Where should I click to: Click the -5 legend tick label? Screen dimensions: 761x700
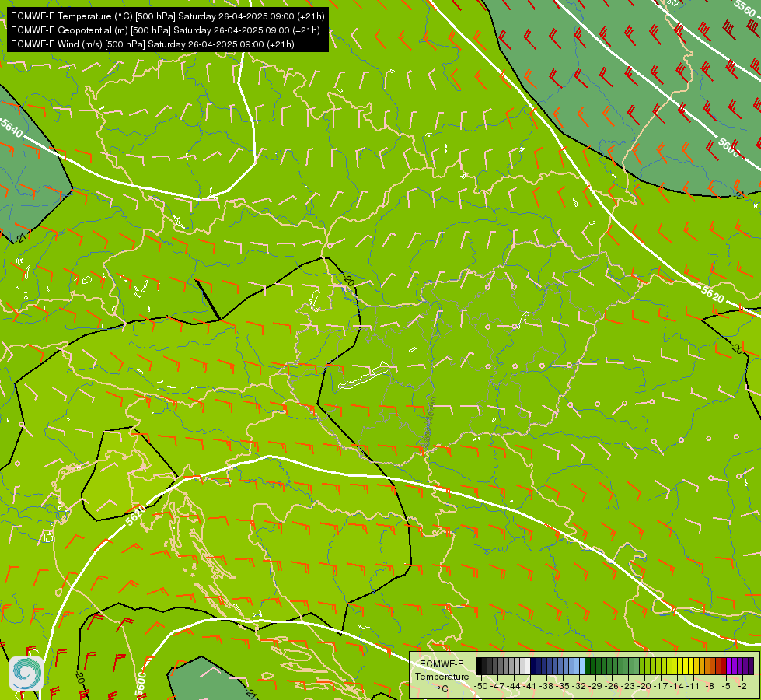[x=726, y=686]
